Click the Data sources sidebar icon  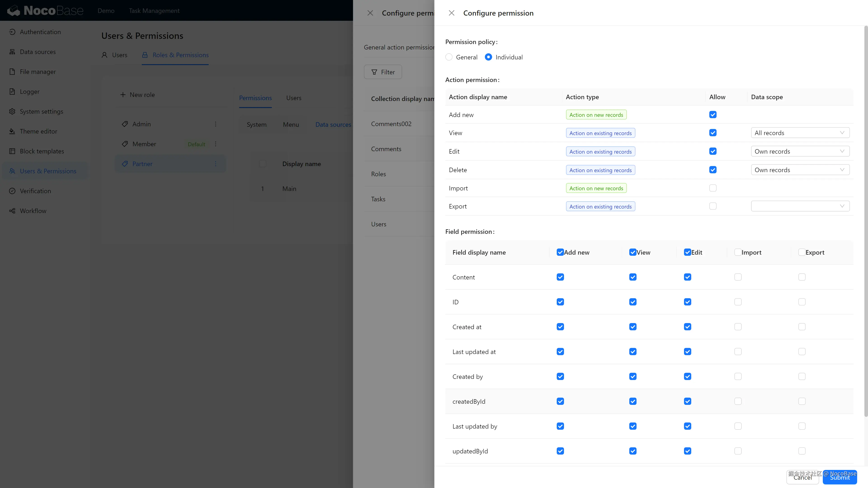(x=12, y=52)
